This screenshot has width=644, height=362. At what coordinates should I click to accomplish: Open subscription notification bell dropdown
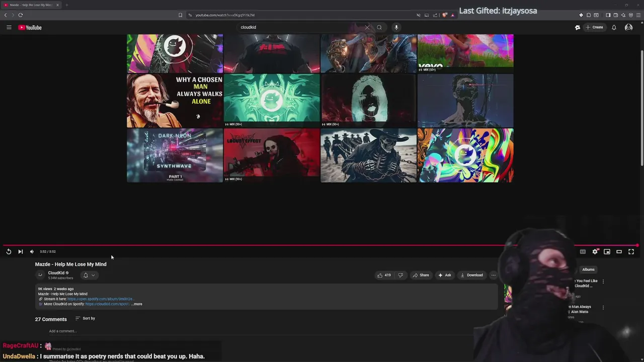pyautogui.click(x=89, y=275)
